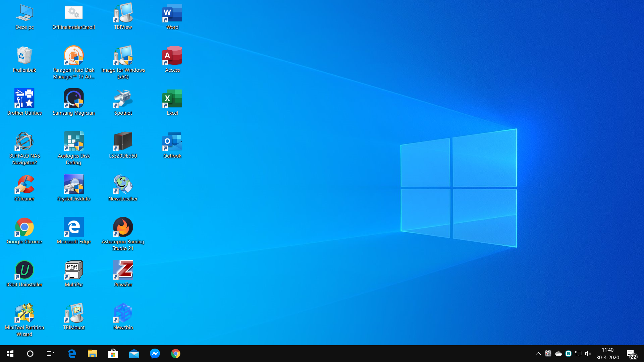Image resolution: width=644 pixels, height=362 pixels.
Task: Select the Excel desktop shortcut
Action: (x=172, y=103)
